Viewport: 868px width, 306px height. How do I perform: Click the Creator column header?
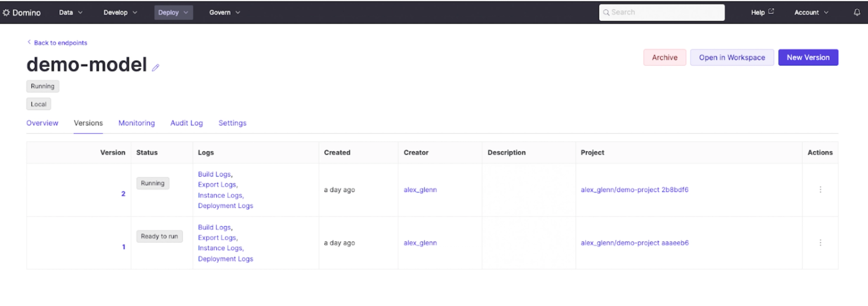[416, 153]
